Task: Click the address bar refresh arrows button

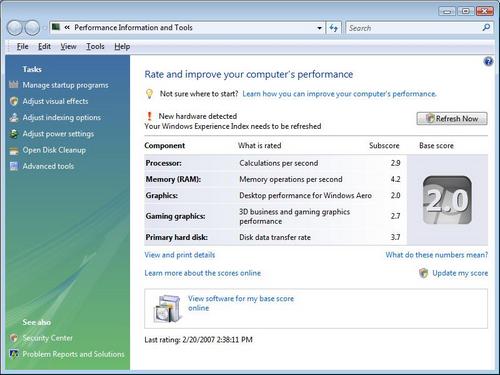Action: pyautogui.click(x=333, y=28)
